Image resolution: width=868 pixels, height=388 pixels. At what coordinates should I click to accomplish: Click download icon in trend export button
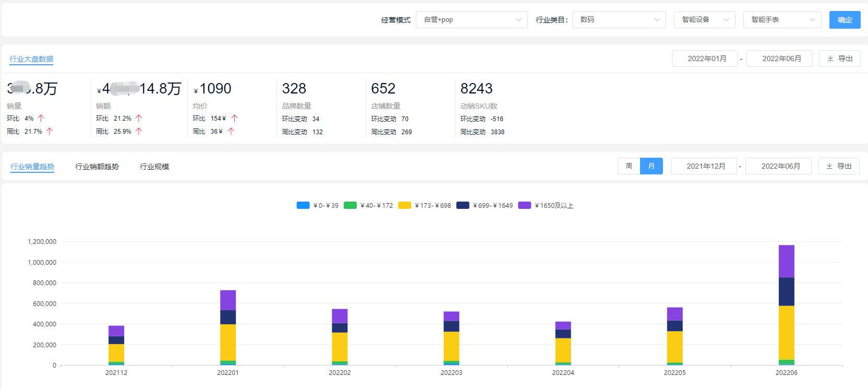pyautogui.click(x=829, y=166)
